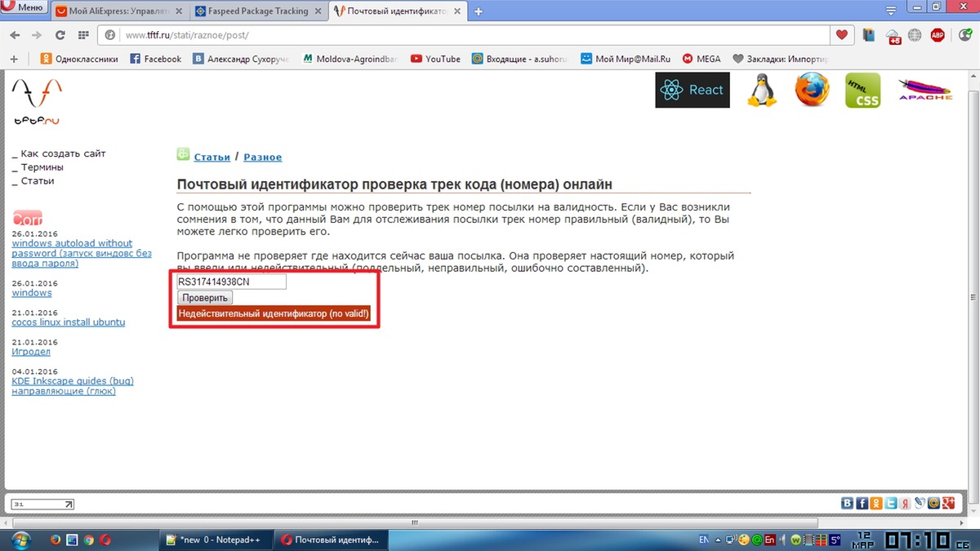This screenshot has height=551, width=980.
Task: Click the tracking number input field
Action: tap(232, 282)
